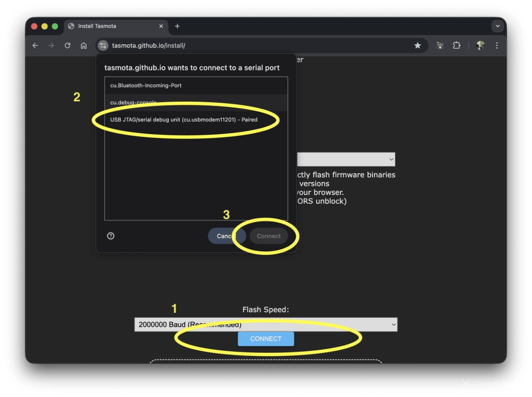The image size is (532, 397).
Task: Open a new browser tab
Action: pos(177,26)
